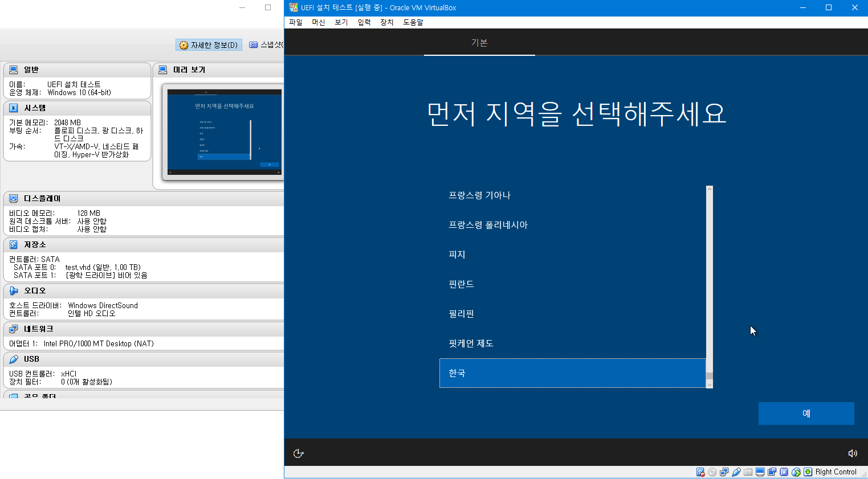Click the 네트워크 section header
The width and height of the screenshot is (868, 479).
tap(144, 329)
